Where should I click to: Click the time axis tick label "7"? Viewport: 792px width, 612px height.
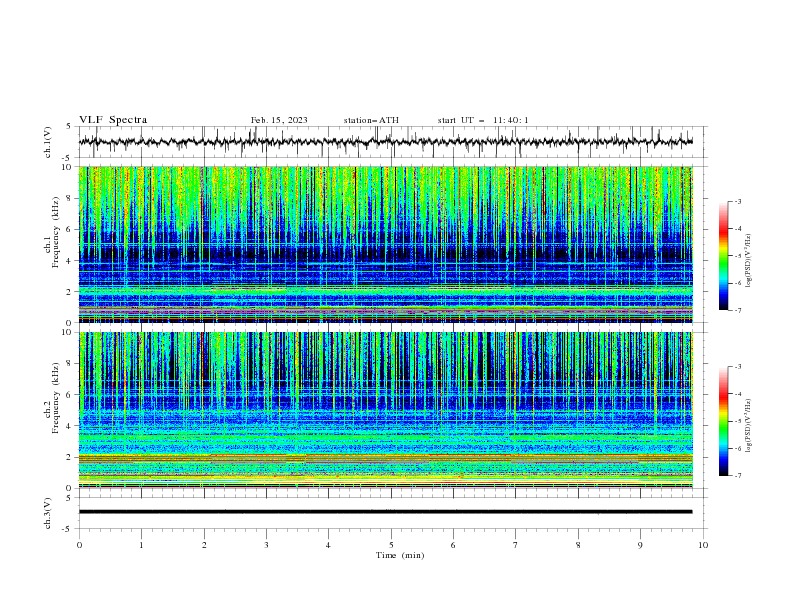click(516, 545)
